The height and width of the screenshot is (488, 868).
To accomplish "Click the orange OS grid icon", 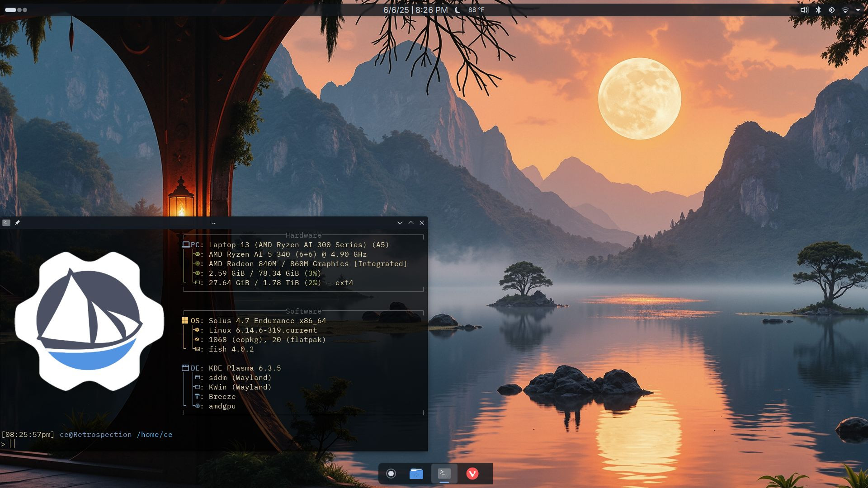I will [x=185, y=320].
